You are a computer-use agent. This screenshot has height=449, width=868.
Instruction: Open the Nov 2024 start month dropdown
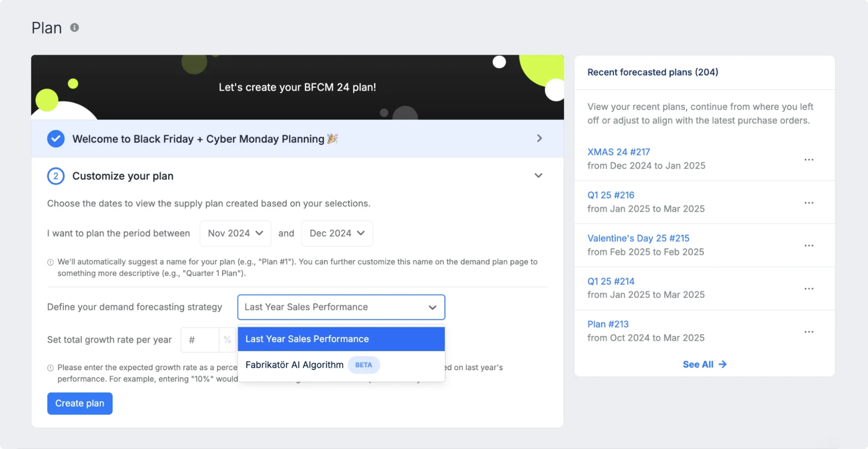point(235,233)
